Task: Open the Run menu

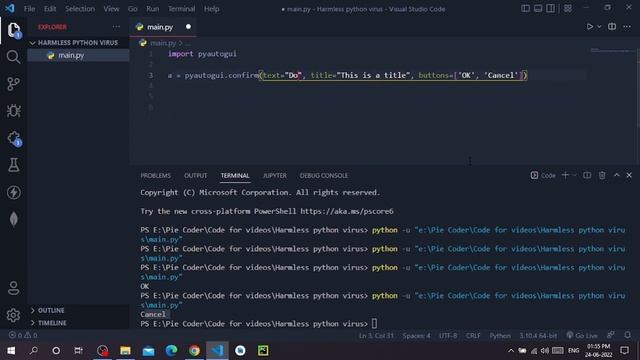Action: (153, 9)
